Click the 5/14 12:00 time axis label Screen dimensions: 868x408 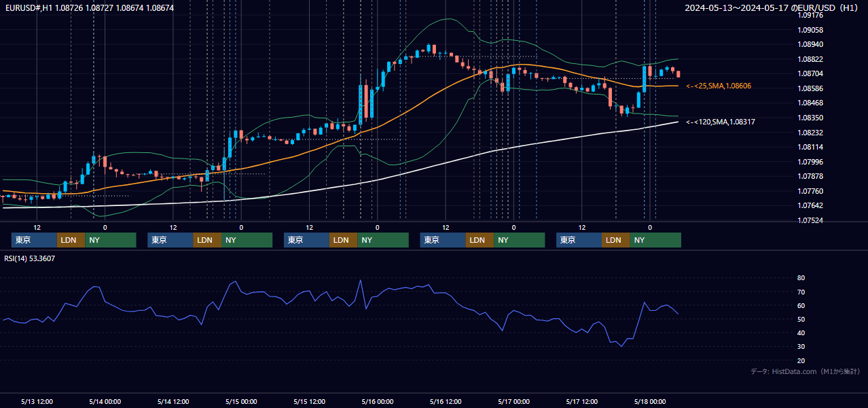[x=173, y=402]
